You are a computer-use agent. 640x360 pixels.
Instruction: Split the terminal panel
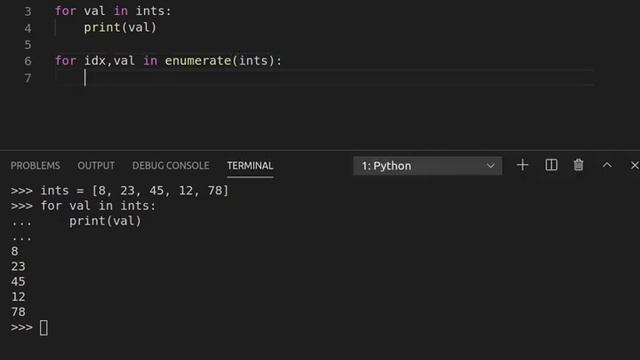tap(551, 165)
